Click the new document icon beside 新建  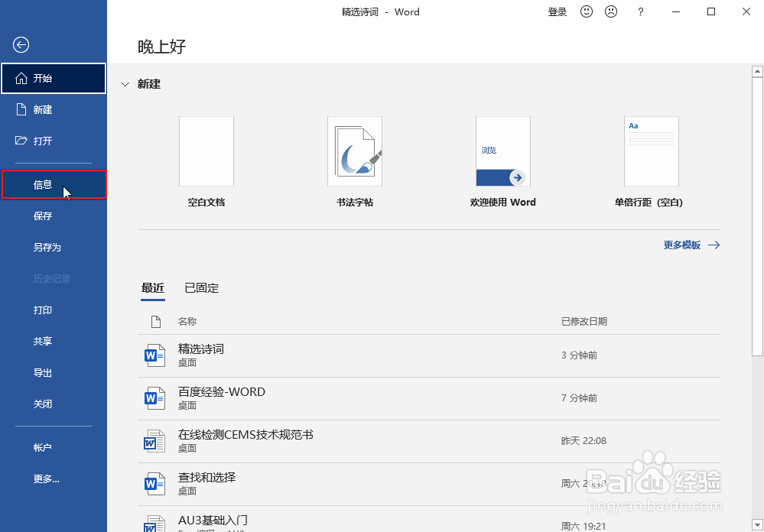(x=21, y=109)
